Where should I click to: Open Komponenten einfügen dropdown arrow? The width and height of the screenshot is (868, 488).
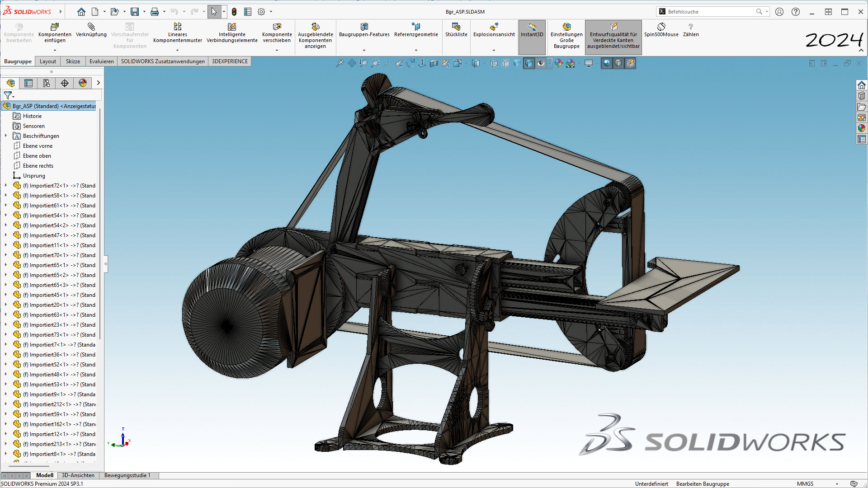point(55,51)
